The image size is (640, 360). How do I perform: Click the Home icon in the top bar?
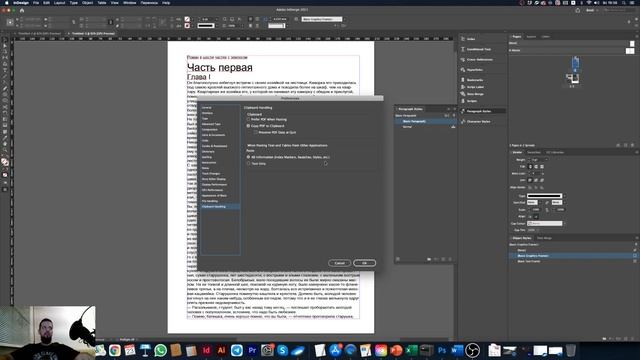(22, 10)
